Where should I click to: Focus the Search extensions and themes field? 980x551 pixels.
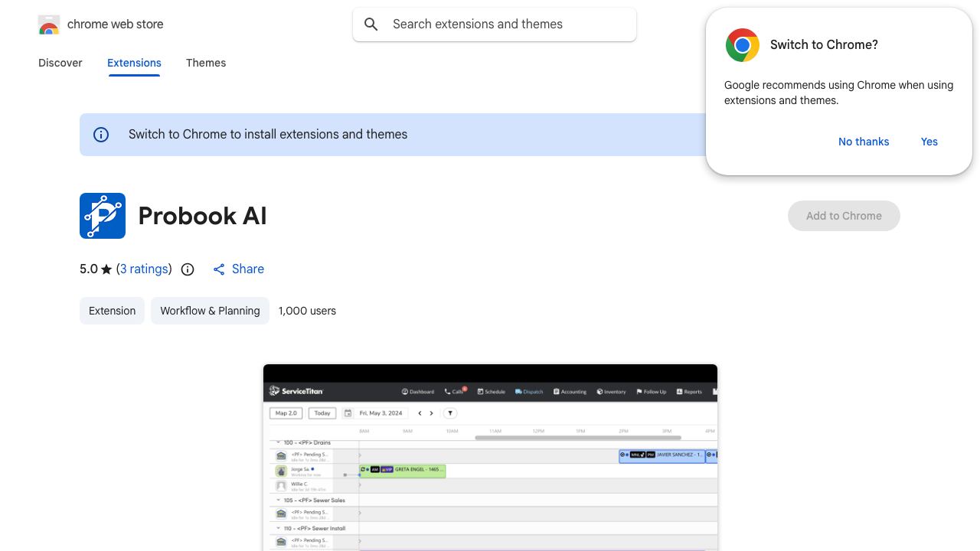tap(495, 24)
